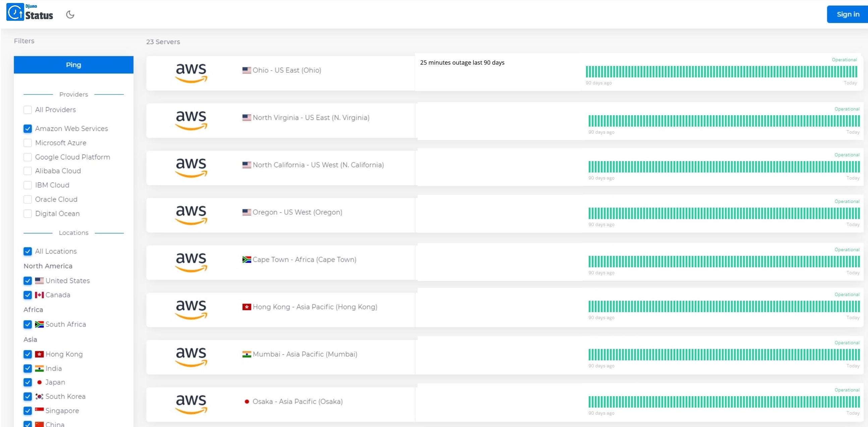Screen dimensions: 868x427
Task: Click the AWS logo in Hong Kong row
Action: [191, 309]
